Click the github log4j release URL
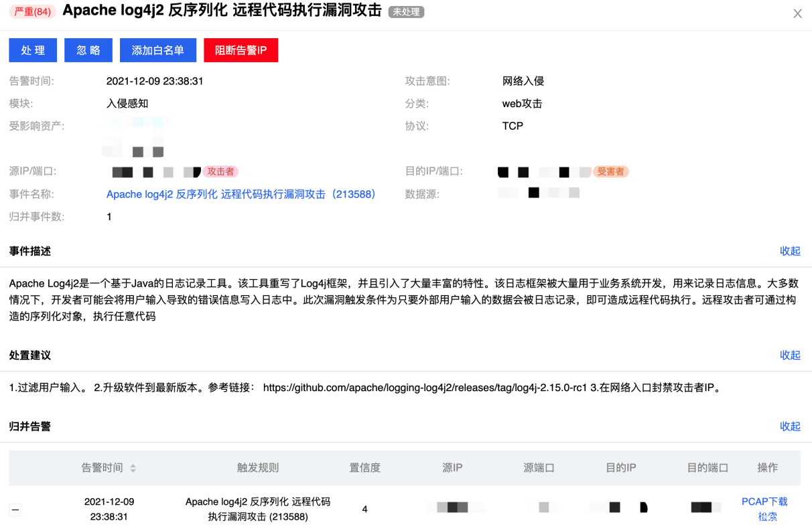 (x=425, y=387)
